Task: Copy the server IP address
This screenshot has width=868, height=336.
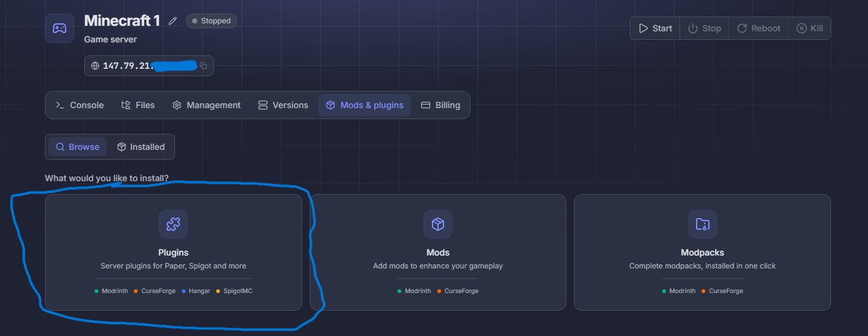Action: tap(203, 66)
